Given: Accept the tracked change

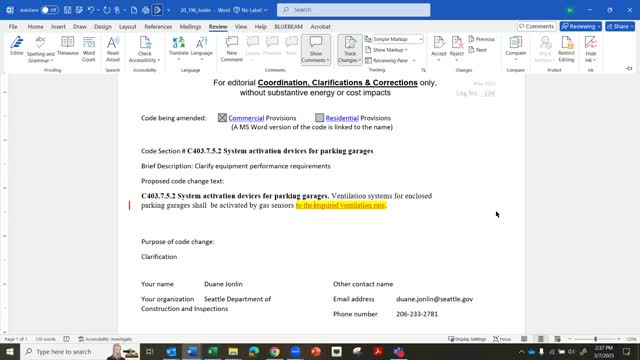Looking at the screenshot, I should click(x=439, y=48).
